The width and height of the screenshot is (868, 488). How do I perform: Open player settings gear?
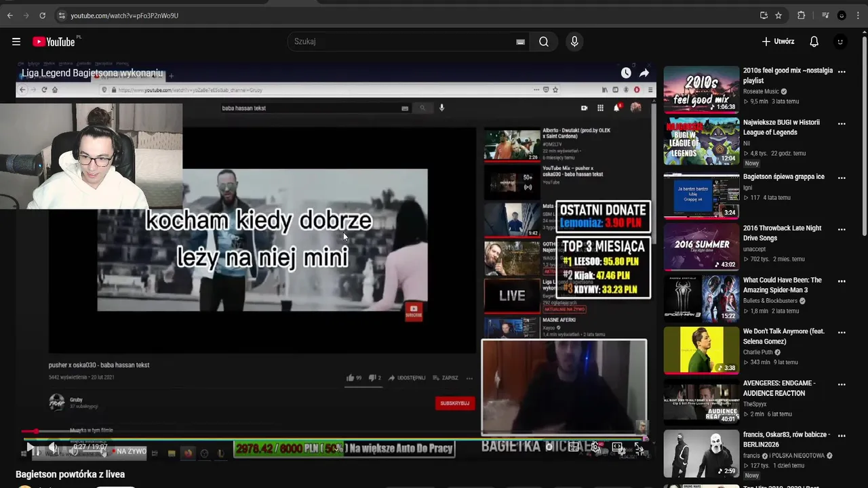(595, 447)
